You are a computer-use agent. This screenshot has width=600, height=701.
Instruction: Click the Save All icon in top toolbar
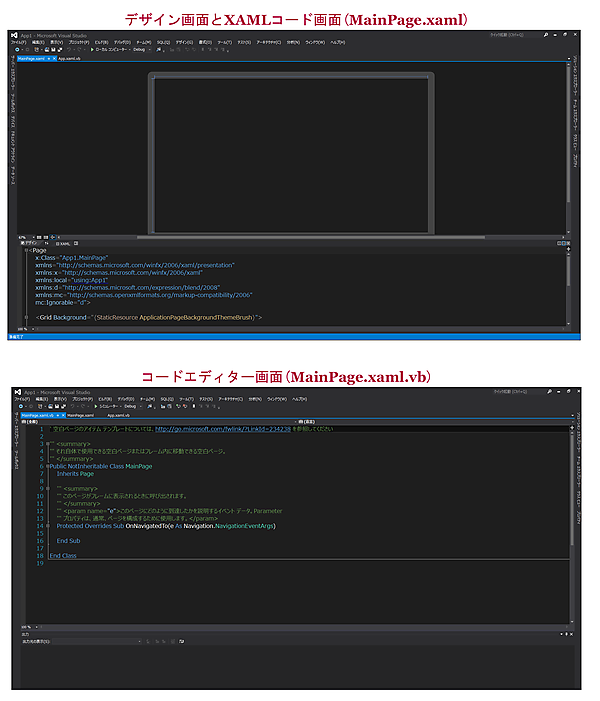coord(58,51)
